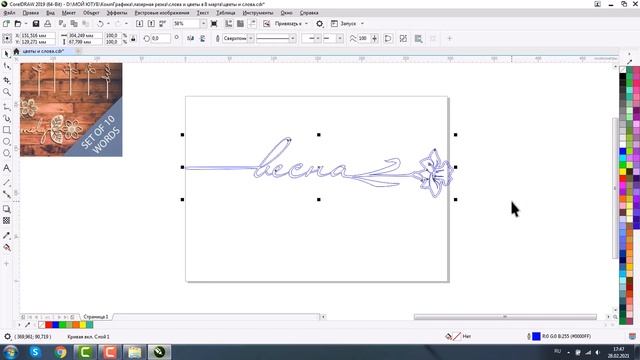Open the Текст menu
This screenshot has height=360, width=640.
point(202,13)
